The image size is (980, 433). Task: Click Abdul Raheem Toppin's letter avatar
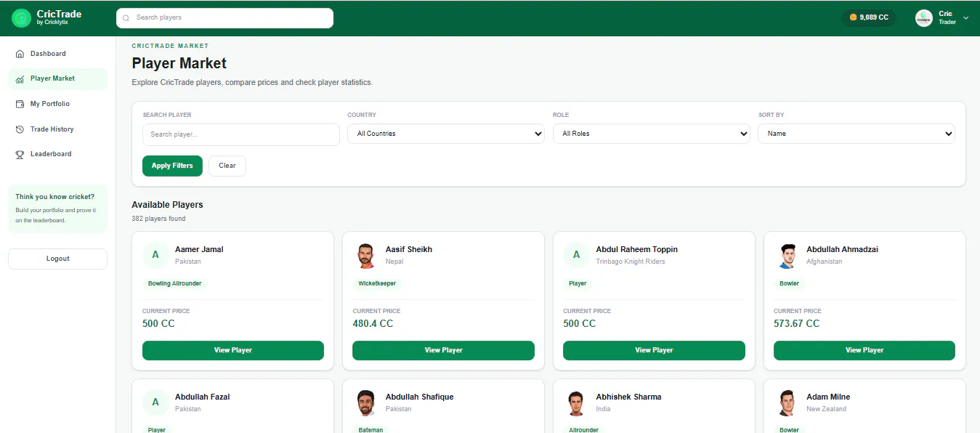(577, 255)
